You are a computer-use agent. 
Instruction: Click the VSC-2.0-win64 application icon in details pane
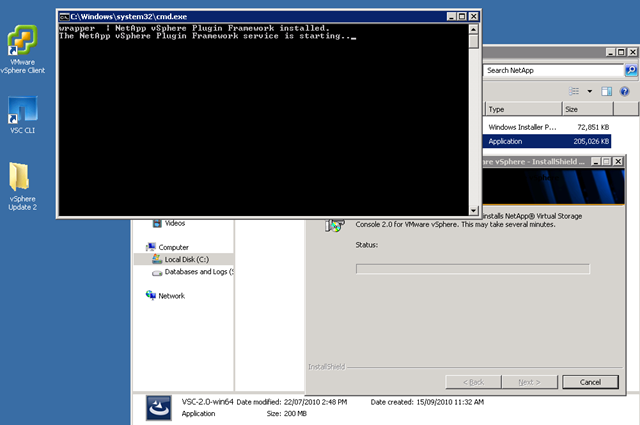tap(159, 408)
